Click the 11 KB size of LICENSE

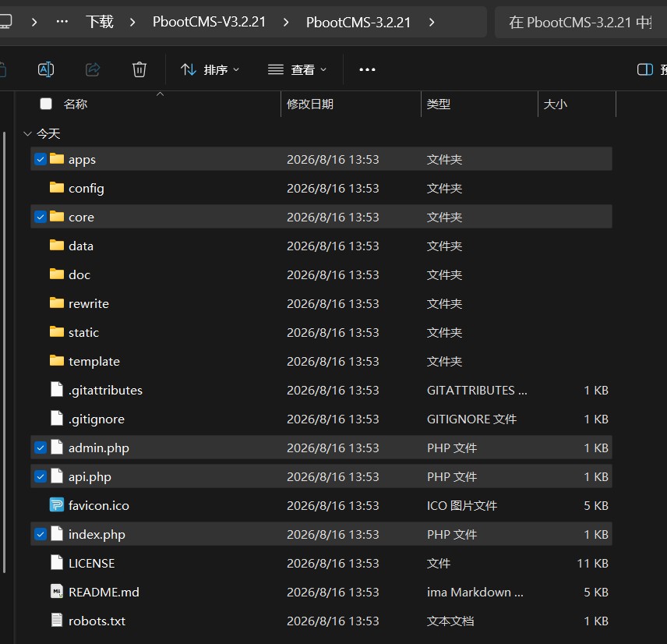coord(592,564)
